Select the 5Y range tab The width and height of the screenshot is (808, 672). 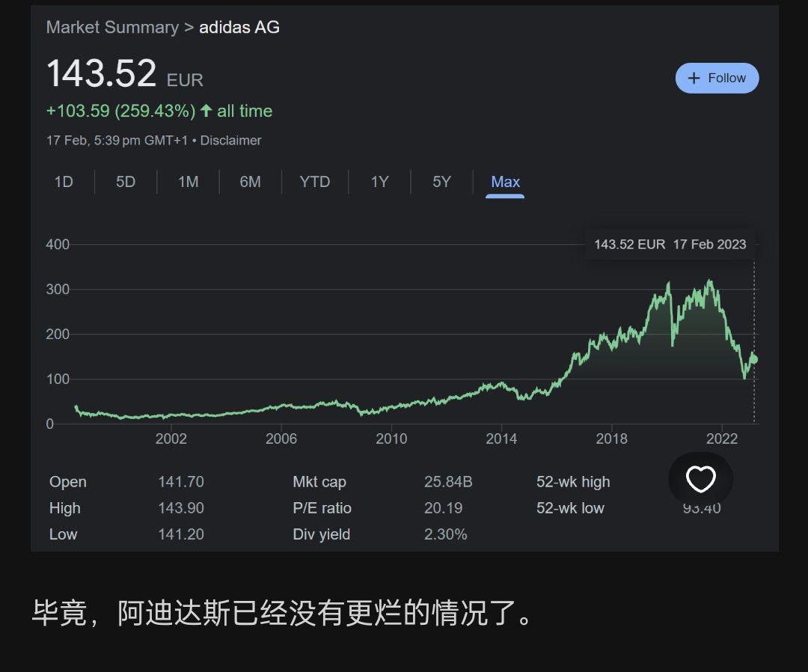[441, 182]
